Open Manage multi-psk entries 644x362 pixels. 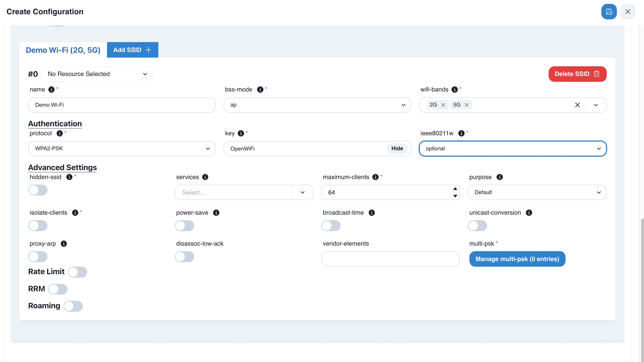pos(517,259)
